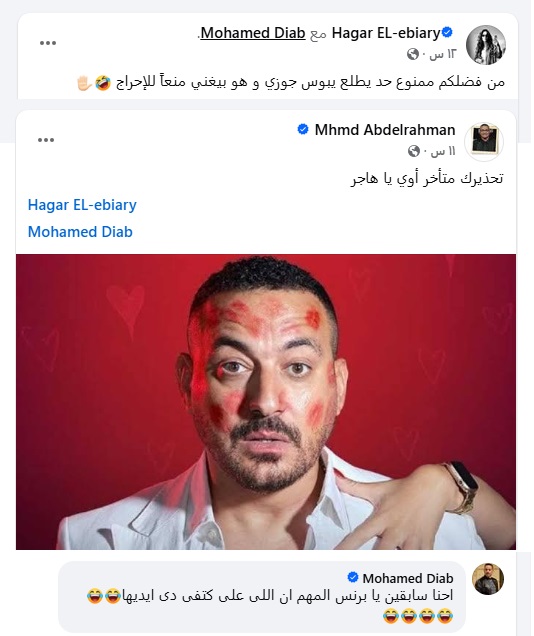The image size is (534, 636).
Task: Click Mhmd Abdelrahman's profile avatar
Action: (484, 142)
